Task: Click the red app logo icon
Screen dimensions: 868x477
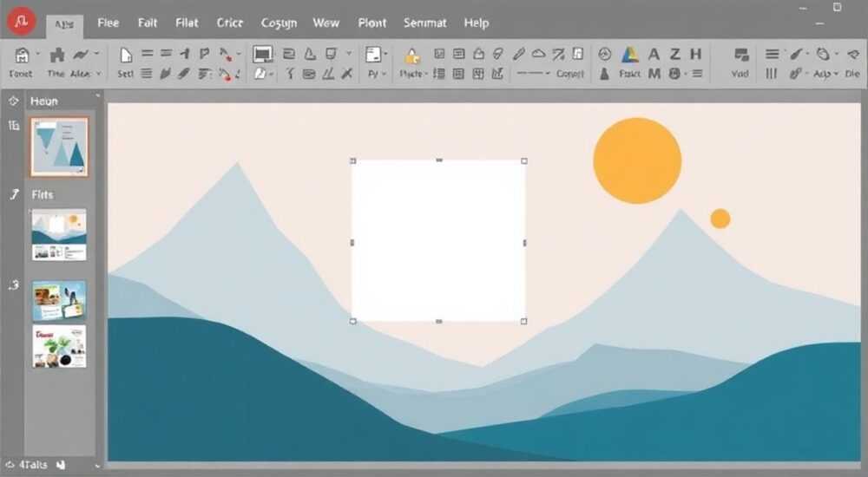Action: (21, 21)
